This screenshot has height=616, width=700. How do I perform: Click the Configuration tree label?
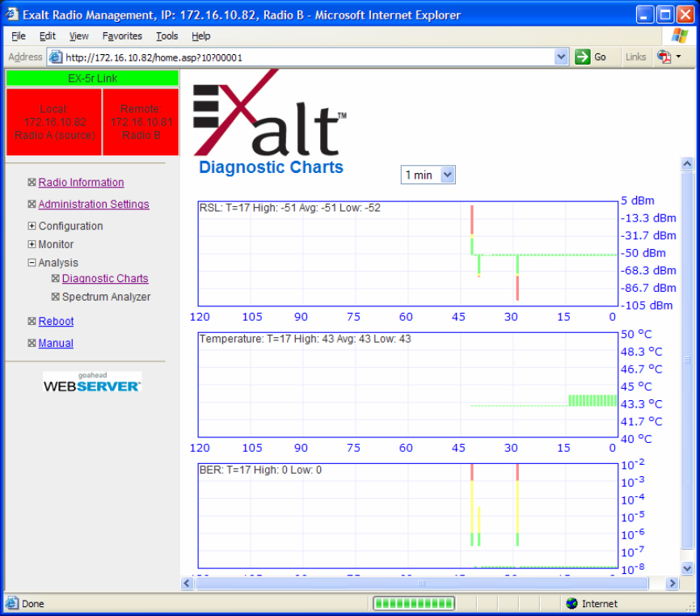click(x=70, y=226)
